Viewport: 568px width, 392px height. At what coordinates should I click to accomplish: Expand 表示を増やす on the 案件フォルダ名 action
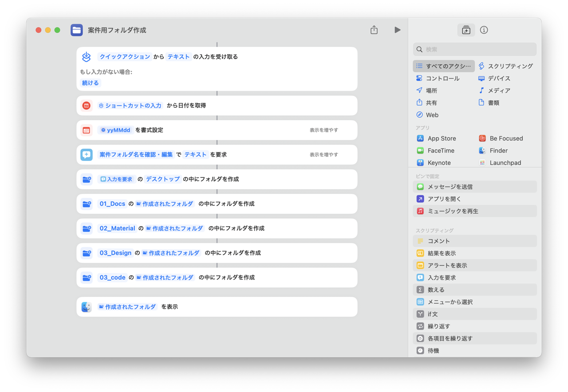tap(324, 154)
